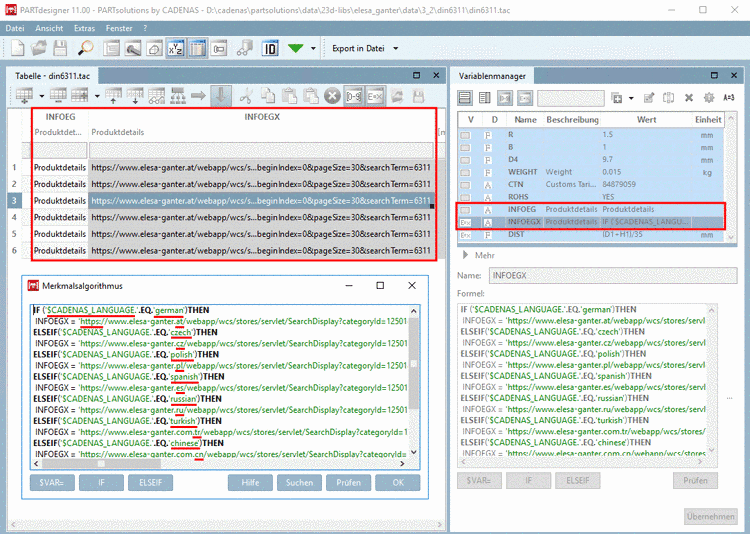Click the Prüfen button in Merkmalsalgorithmus dialog
This screenshot has width=750, height=534.
pyautogui.click(x=348, y=483)
